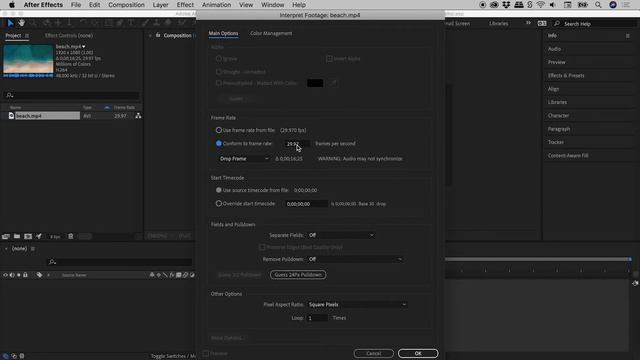This screenshot has width=640, height=360.
Task: Open Spotlight search in the menu bar
Action: 598,5
